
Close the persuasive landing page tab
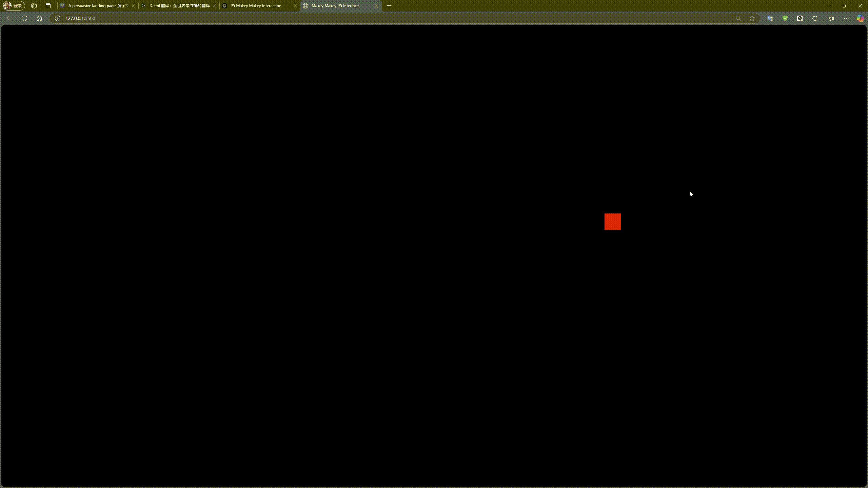point(133,6)
